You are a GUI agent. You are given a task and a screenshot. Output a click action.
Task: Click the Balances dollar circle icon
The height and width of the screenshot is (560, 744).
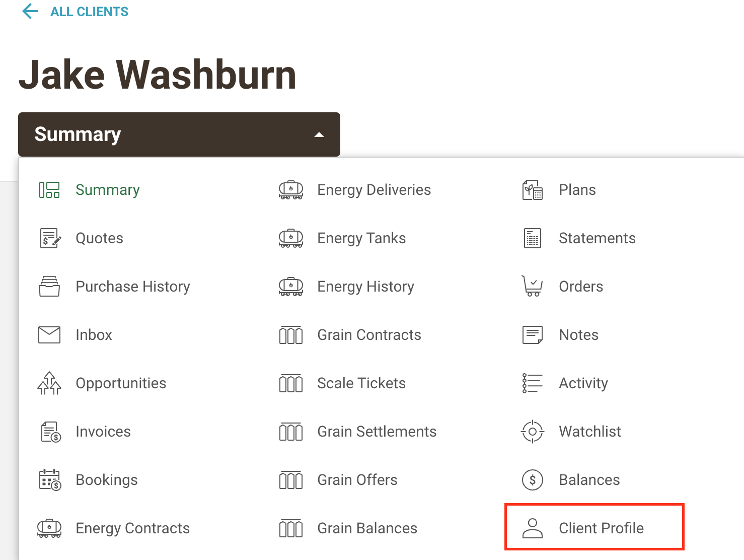(533, 480)
